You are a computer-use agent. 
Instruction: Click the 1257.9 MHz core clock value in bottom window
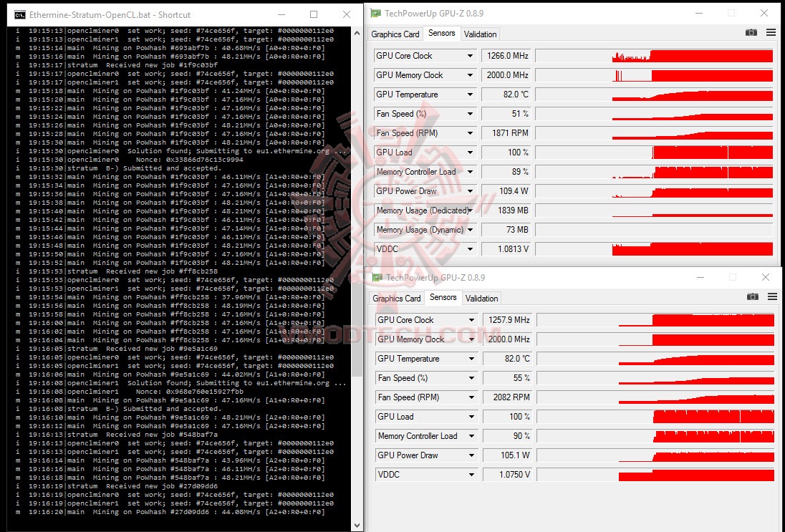pyautogui.click(x=507, y=320)
